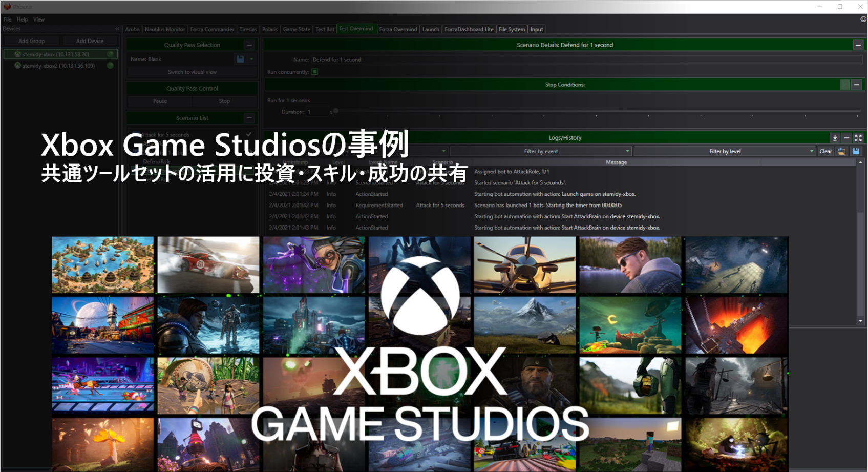Select device stemidy-xbox (10.131.58.20)
The height and width of the screenshot is (472, 868).
[60, 54]
